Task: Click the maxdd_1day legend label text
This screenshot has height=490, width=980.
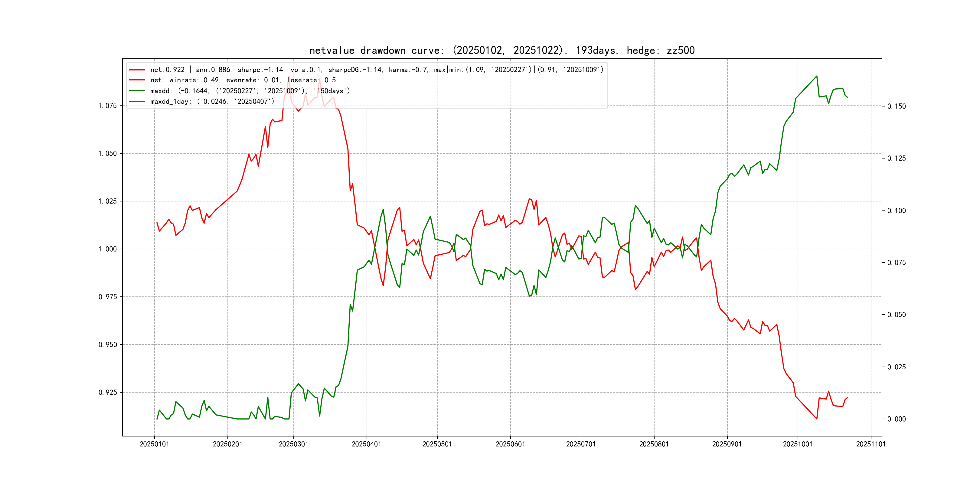Action: tap(212, 102)
